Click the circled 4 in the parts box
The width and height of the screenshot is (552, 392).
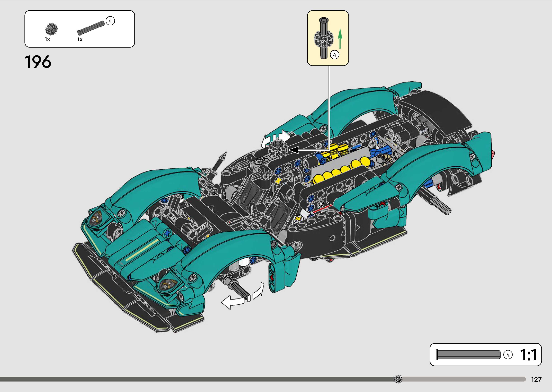110,21
